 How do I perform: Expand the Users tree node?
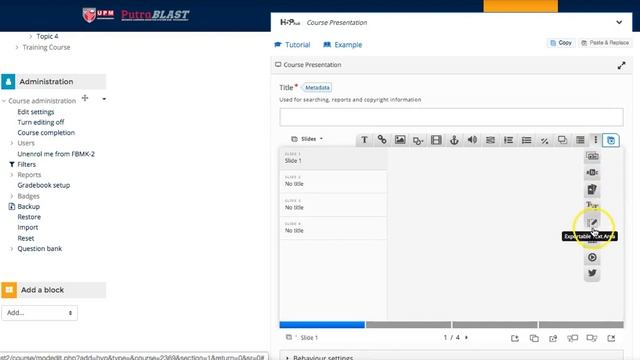pyautogui.click(x=11, y=143)
